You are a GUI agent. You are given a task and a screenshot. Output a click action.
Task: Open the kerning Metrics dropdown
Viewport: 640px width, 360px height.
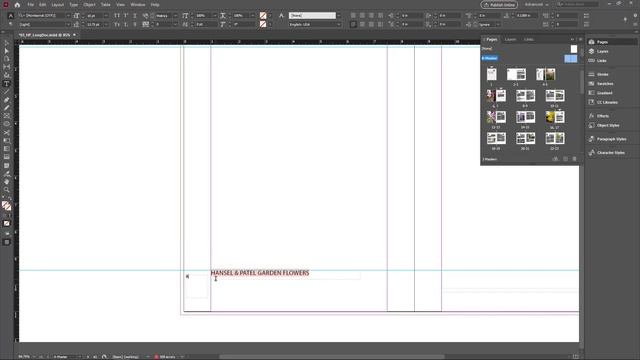point(175,16)
